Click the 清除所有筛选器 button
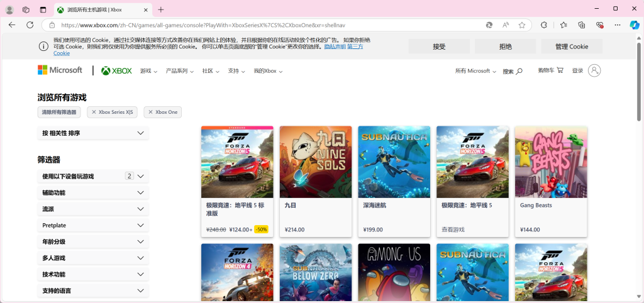 tap(59, 112)
